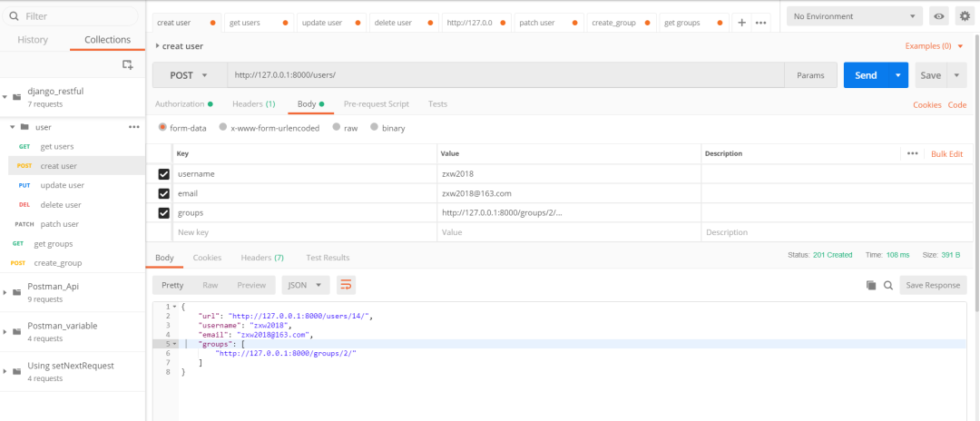The image size is (980, 421).
Task: Toggle the response line wrap icon
Action: click(x=346, y=285)
